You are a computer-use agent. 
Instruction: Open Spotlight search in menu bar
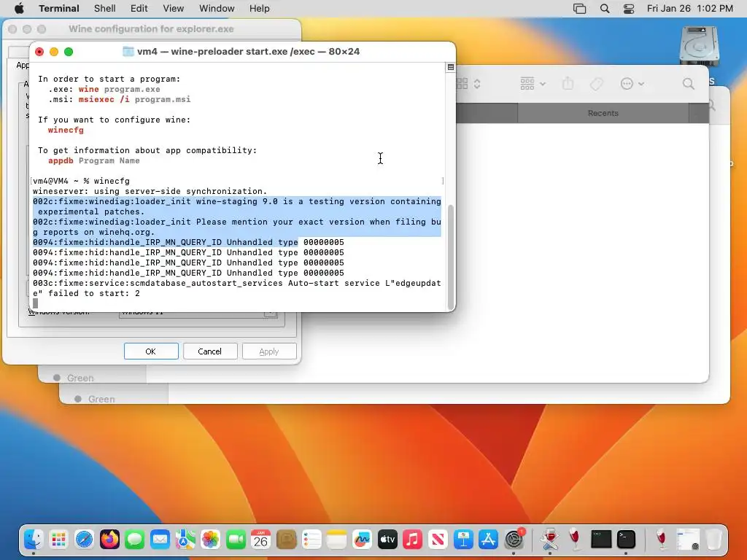pyautogui.click(x=605, y=9)
